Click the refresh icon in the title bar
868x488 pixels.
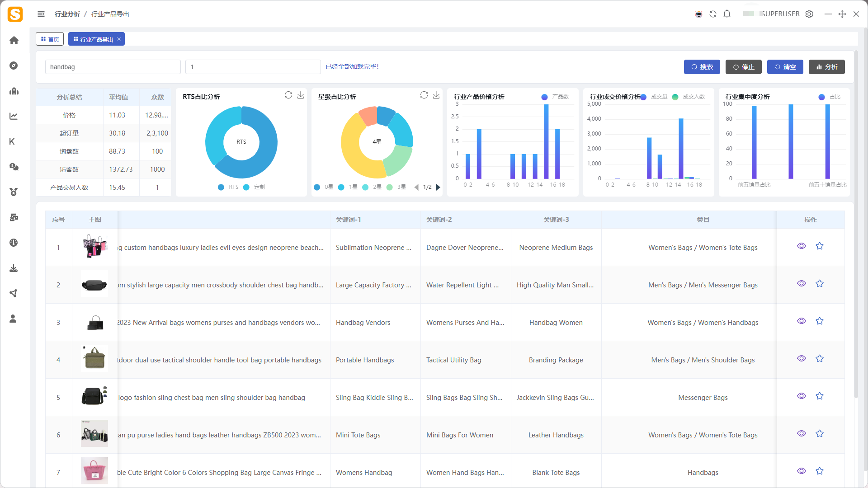click(713, 14)
